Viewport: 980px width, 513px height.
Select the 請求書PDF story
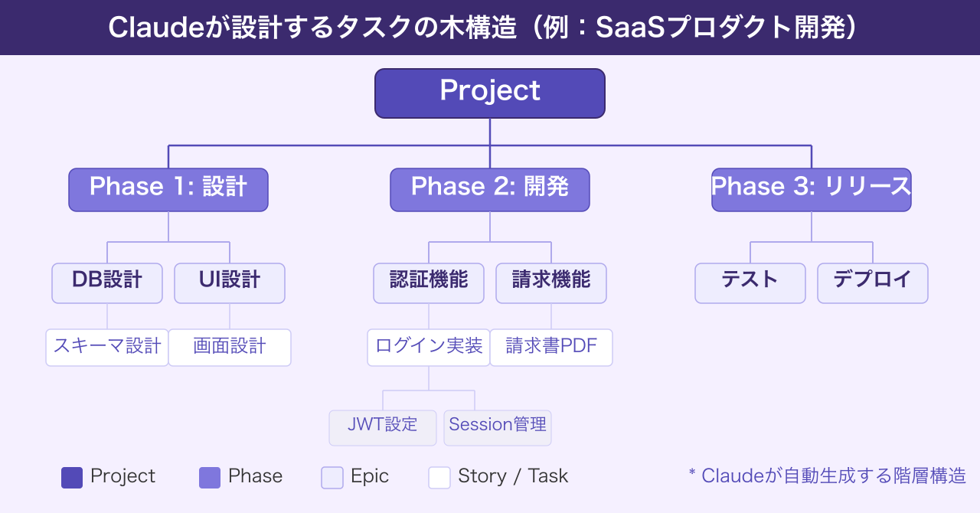tap(551, 347)
